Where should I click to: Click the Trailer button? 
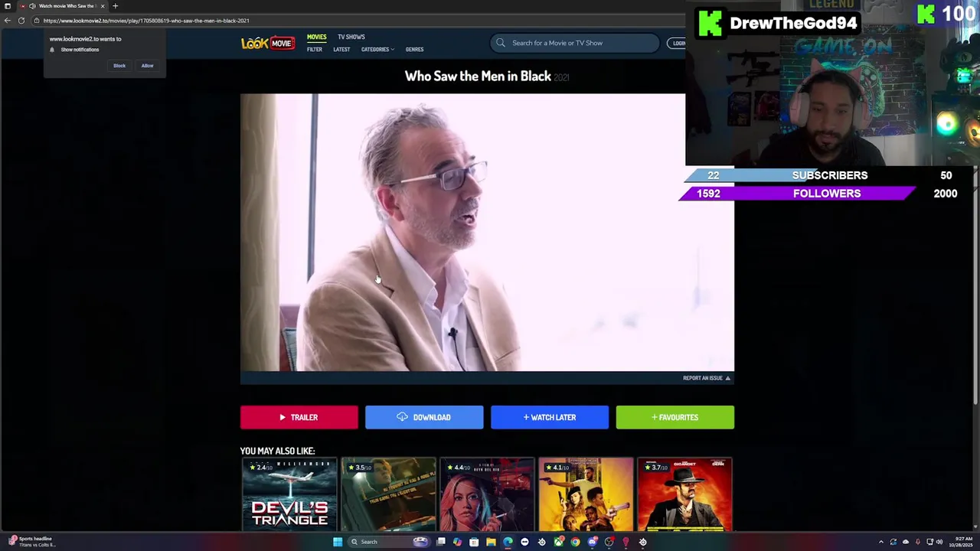click(x=299, y=417)
